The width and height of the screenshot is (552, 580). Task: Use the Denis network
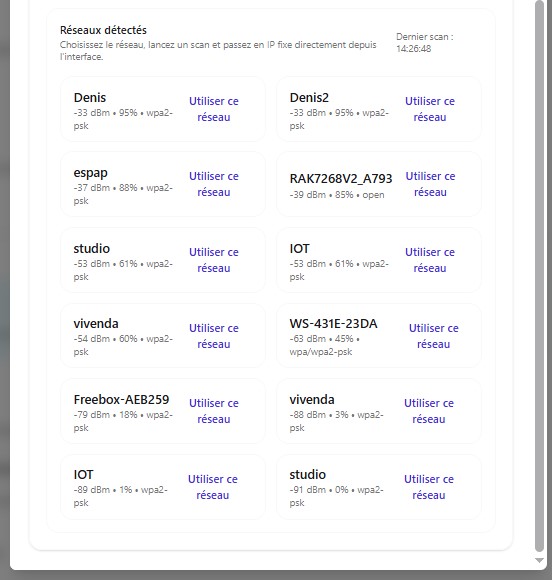coord(214,109)
